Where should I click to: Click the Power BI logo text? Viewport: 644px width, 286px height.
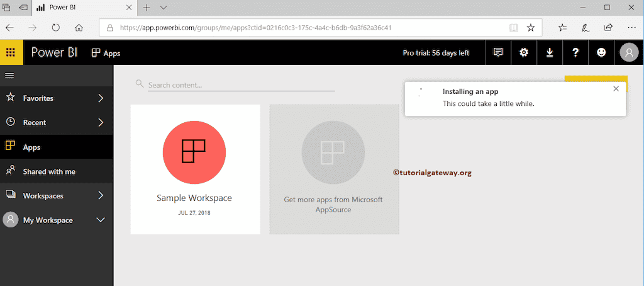(x=54, y=52)
